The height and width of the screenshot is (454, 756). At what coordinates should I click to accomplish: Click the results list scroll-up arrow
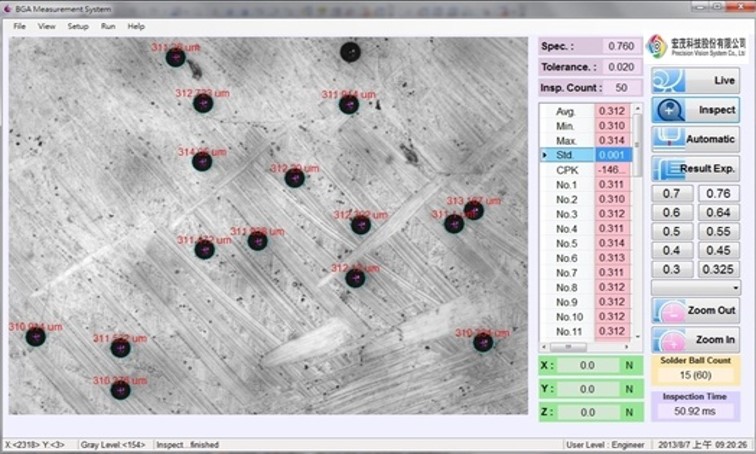coord(638,110)
